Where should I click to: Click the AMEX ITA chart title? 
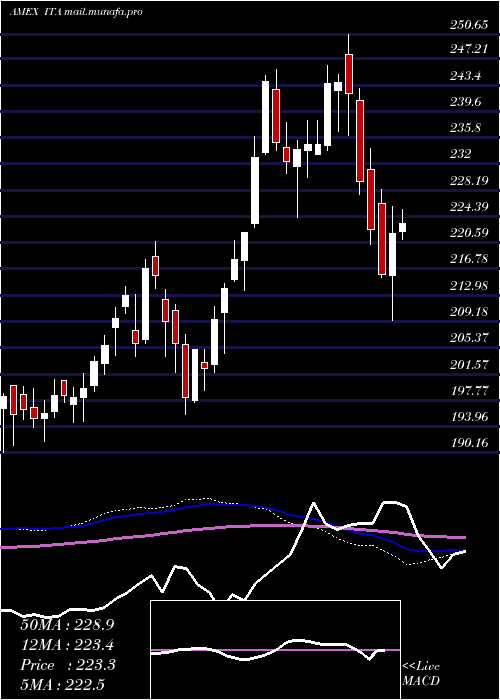[x=76, y=12]
